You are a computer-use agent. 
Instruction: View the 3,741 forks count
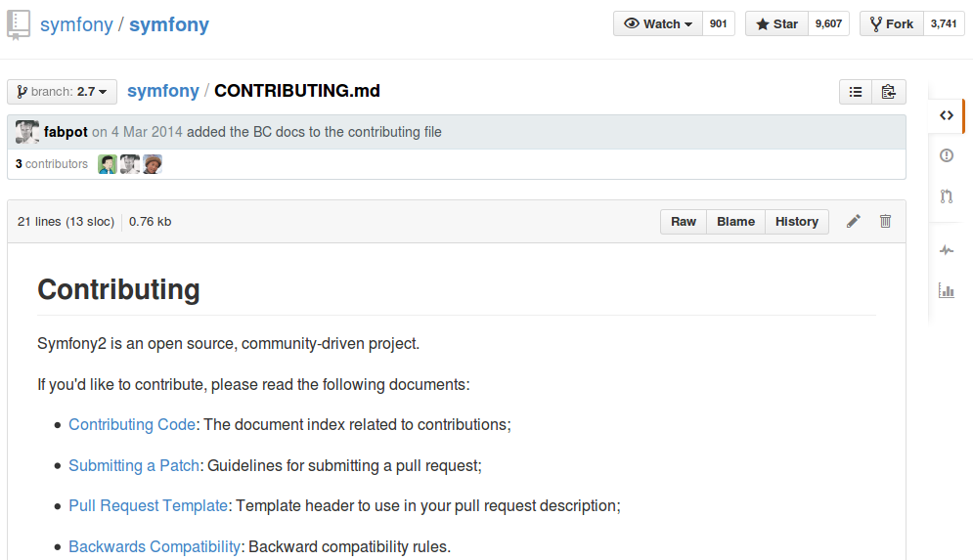click(944, 23)
